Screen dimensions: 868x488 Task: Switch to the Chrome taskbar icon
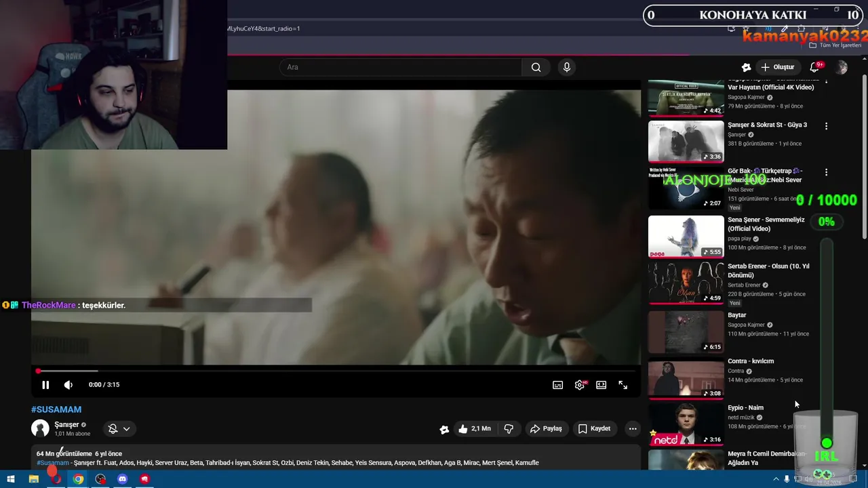coord(78,479)
